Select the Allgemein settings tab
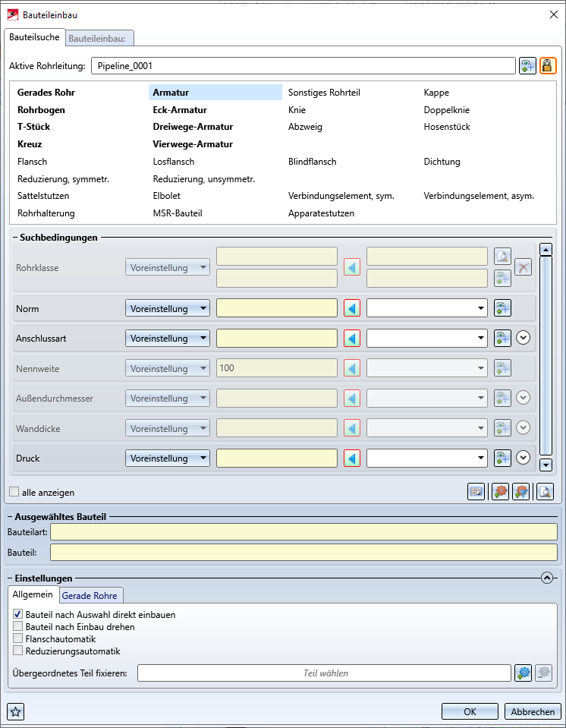Image resolution: width=566 pixels, height=728 pixels. point(33,594)
